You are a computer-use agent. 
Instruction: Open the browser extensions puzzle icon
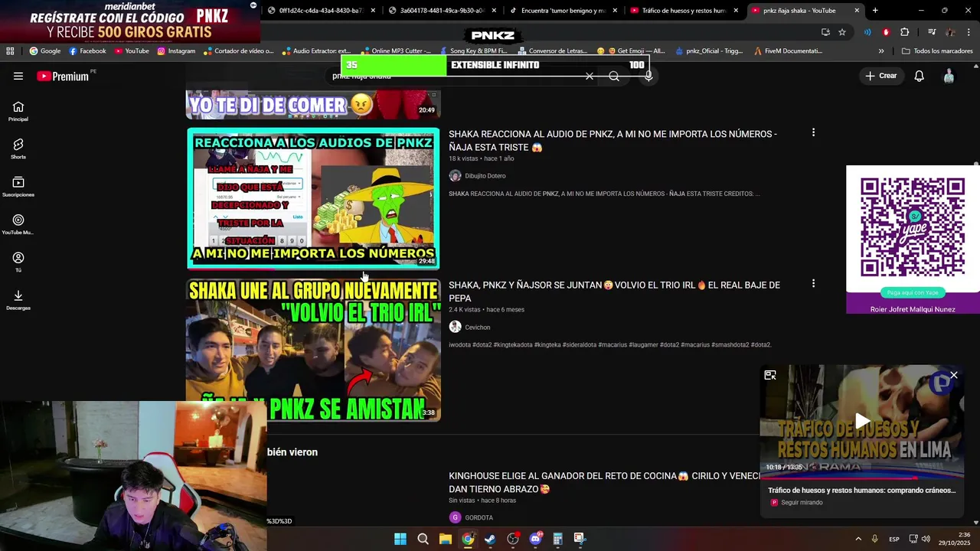click(904, 32)
